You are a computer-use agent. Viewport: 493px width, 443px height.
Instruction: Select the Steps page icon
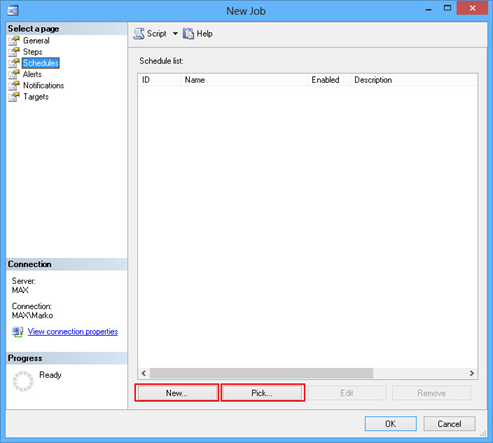(14, 52)
